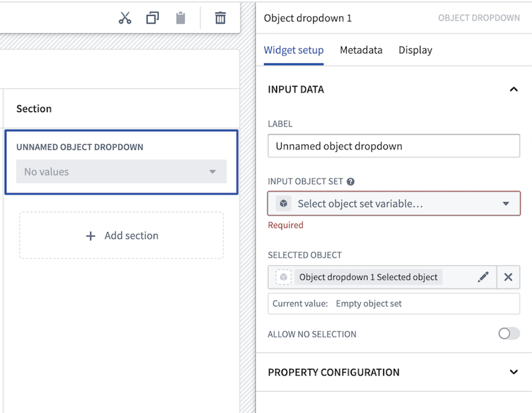Image resolution: width=532 pixels, height=413 pixels.
Task: Click the cube icon in object set selector
Action: coord(284,204)
